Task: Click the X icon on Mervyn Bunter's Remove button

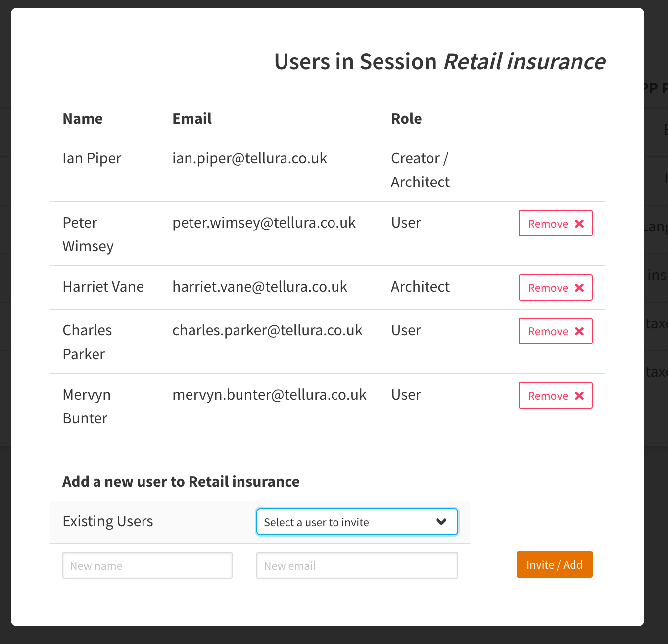Action: click(x=579, y=395)
